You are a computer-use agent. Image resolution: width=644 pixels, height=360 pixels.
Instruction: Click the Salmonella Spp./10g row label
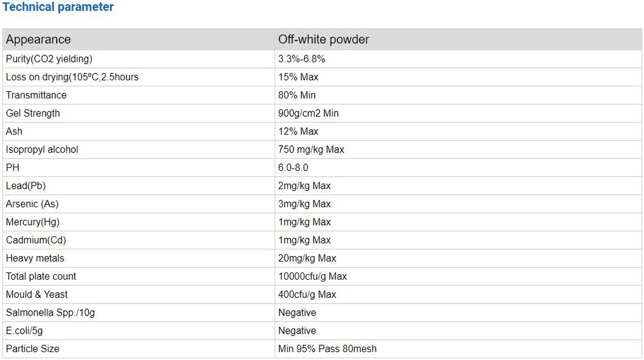[50, 313]
